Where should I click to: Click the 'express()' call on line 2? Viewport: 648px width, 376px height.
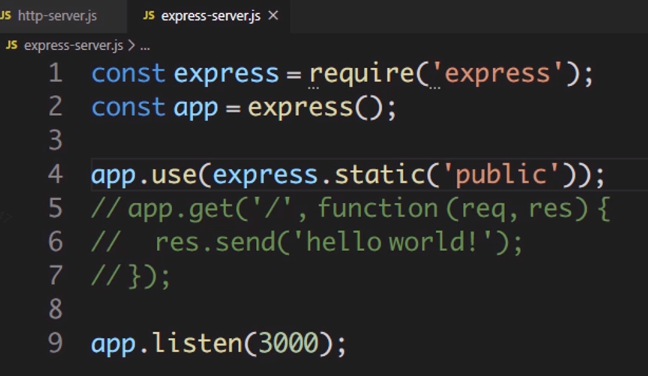(x=316, y=108)
